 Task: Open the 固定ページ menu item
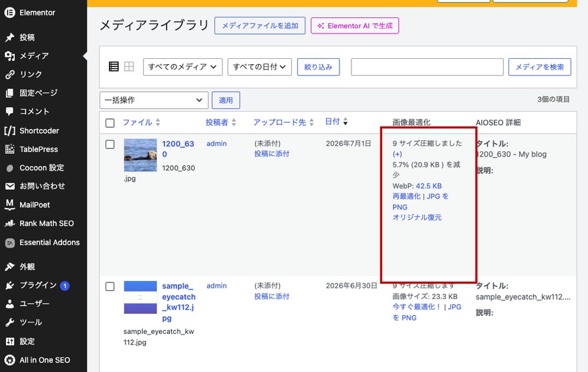click(39, 93)
